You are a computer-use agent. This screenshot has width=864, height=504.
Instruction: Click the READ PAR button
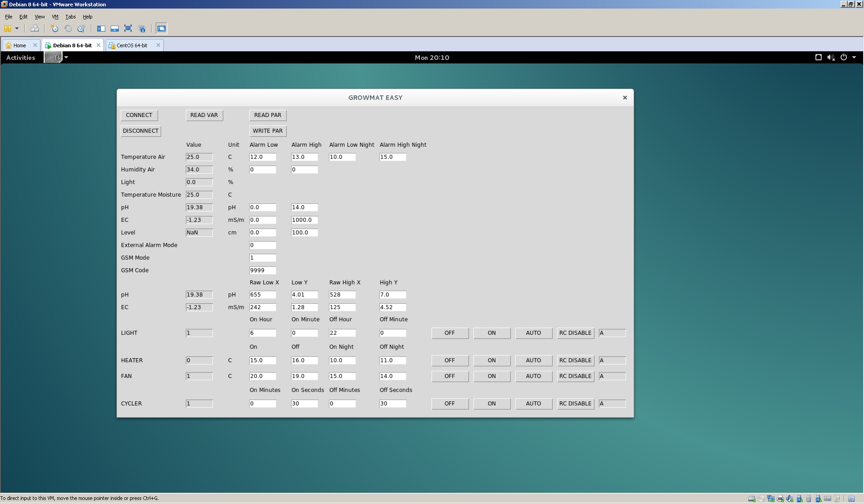pos(268,115)
